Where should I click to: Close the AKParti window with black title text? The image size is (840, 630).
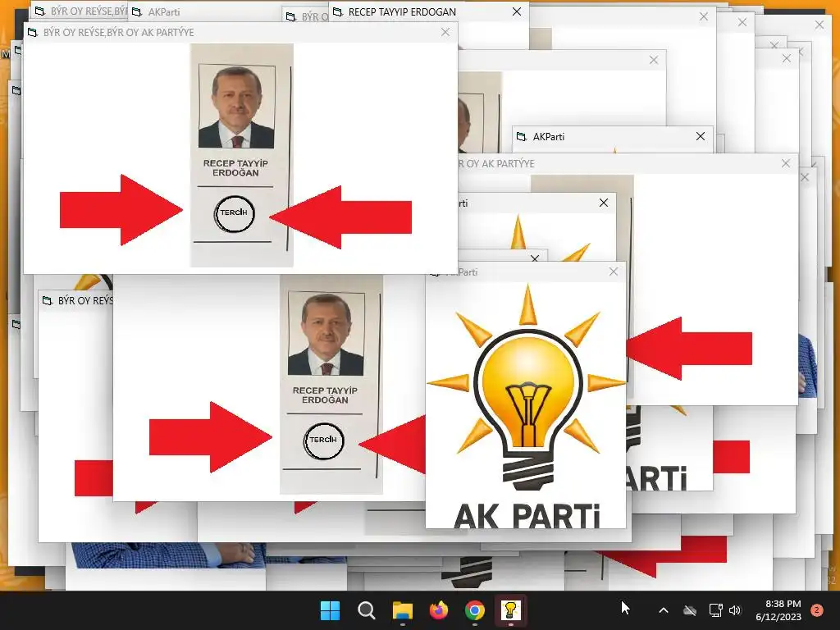click(701, 136)
